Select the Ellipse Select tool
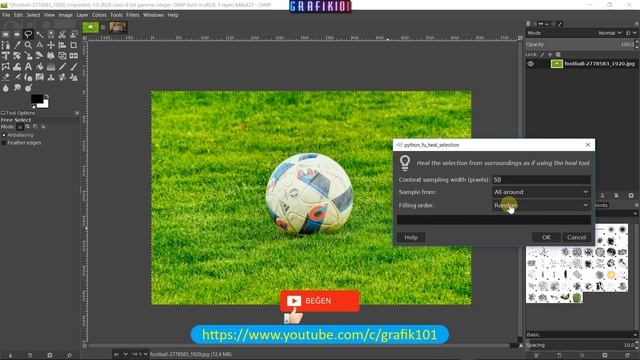 (x=17, y=34)
